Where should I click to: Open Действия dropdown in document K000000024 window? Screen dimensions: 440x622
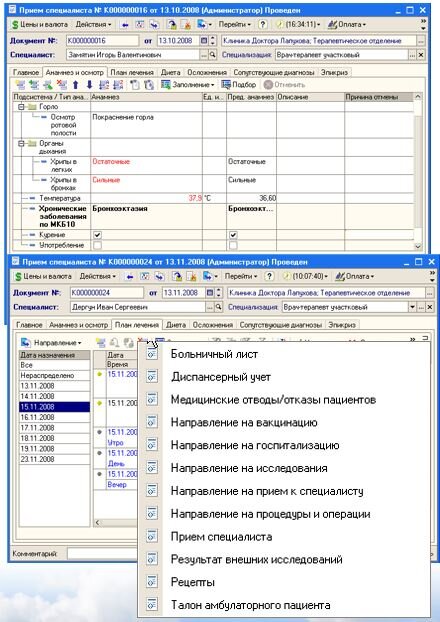[x=98, y=276]
